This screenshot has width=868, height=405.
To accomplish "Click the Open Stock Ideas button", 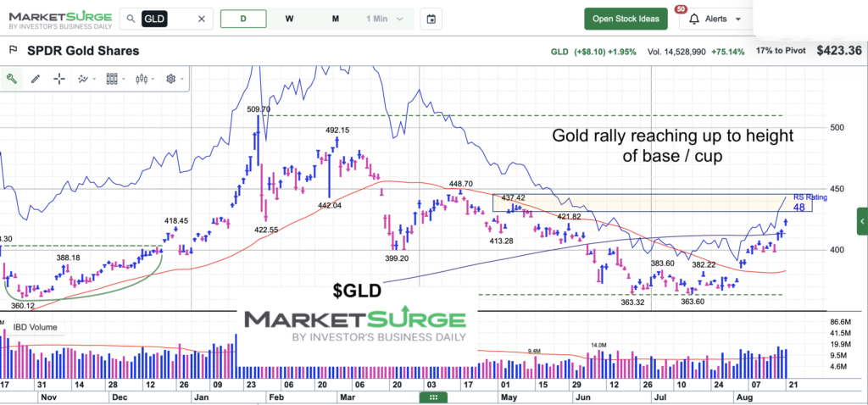I will tap(626, 19).
